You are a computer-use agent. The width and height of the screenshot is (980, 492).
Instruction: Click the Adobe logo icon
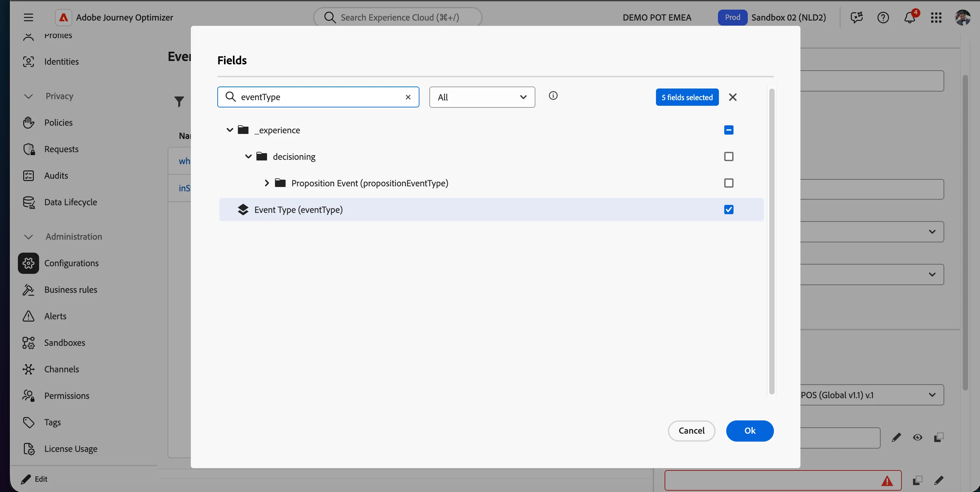pyautogui.click(x=64, y=18)
